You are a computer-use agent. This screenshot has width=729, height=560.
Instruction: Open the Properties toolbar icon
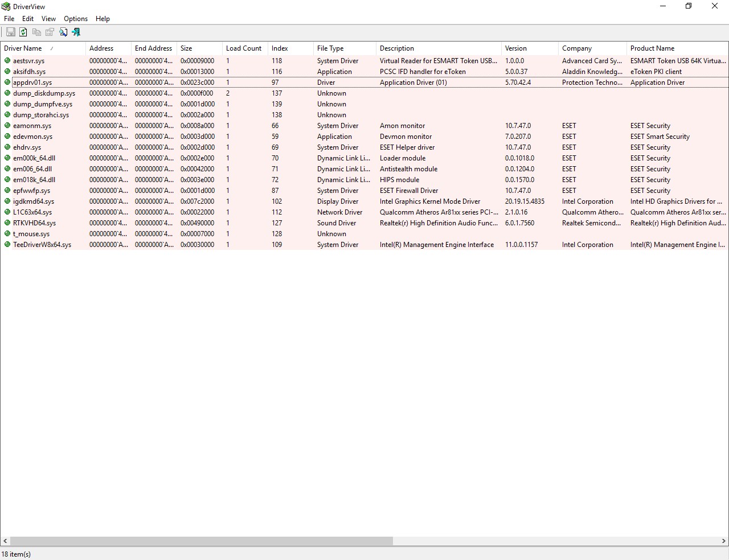(x=50, y=32)
